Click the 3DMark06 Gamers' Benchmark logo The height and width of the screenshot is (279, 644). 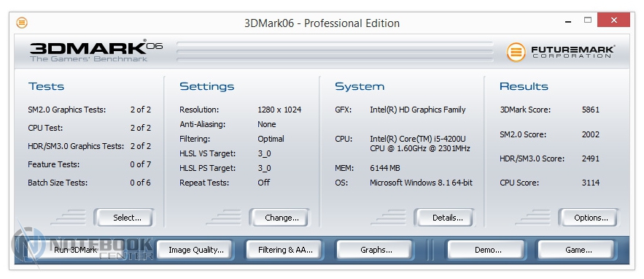coord(96,51)
